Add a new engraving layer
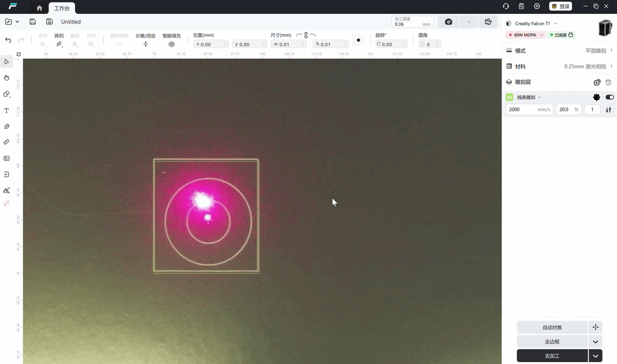Viewport: 617px width, 364px height. pyautogui.click(x=597, y=82)
